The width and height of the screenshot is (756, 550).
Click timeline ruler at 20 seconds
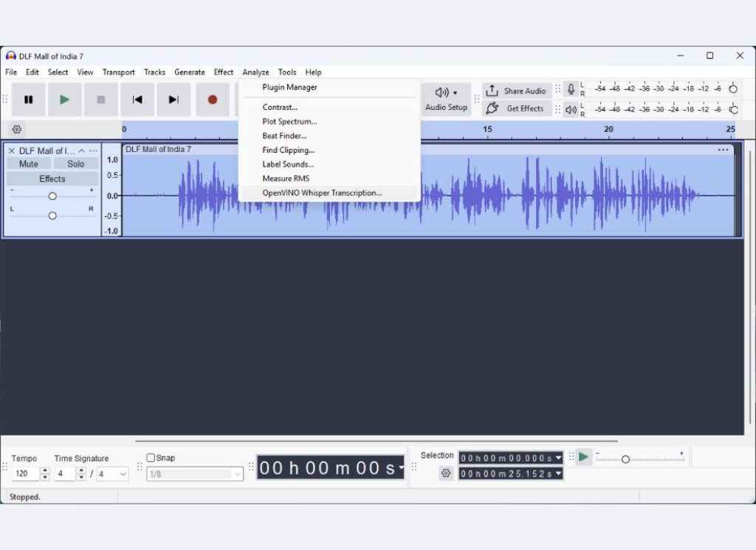(x=608, y=130)
